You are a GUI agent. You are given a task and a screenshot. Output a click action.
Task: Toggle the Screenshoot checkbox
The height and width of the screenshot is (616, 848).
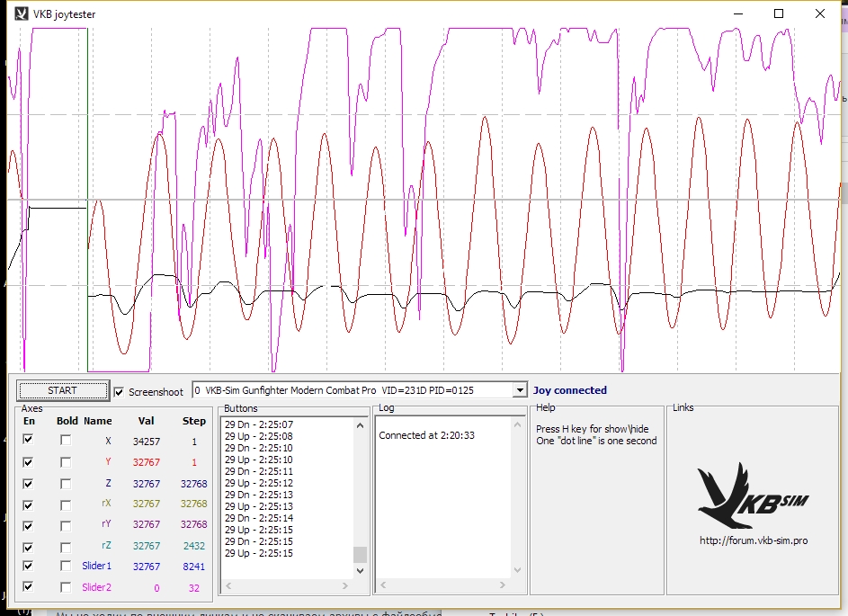pyautogui.click(x=120, y=391)
